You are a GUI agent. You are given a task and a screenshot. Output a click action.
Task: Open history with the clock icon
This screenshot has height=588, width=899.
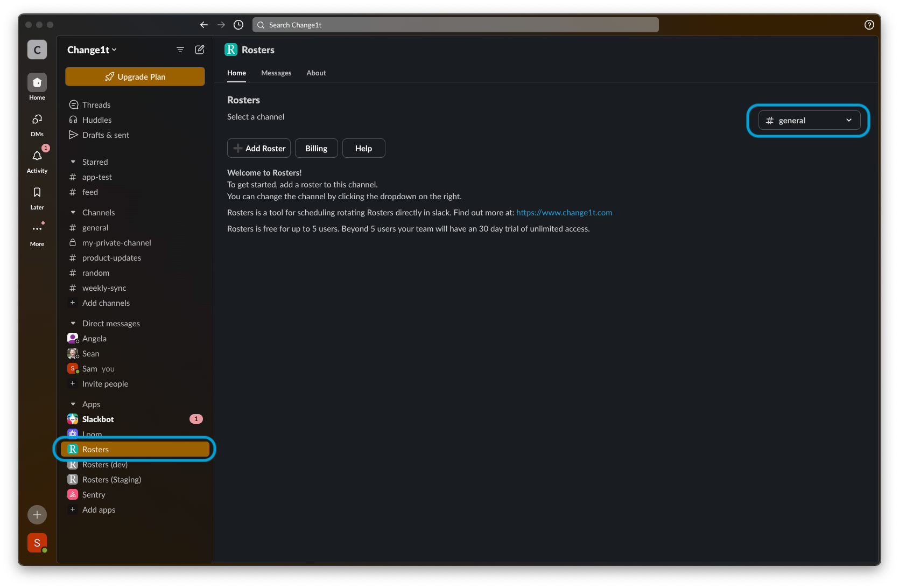tap(238, 25)
